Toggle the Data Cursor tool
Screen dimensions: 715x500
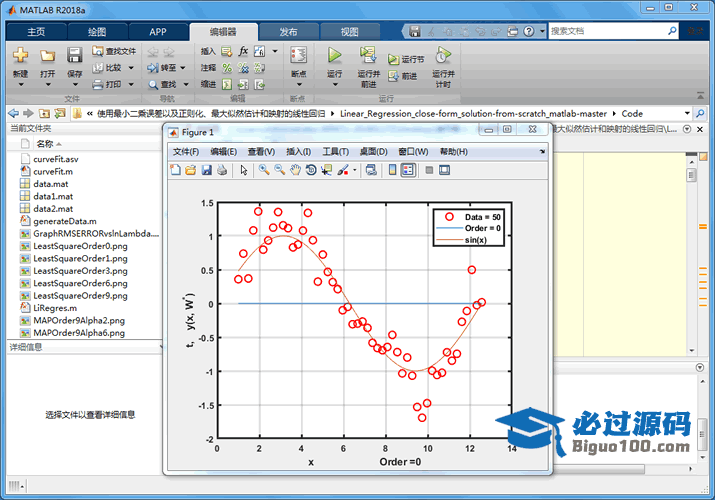pos(326,170)
